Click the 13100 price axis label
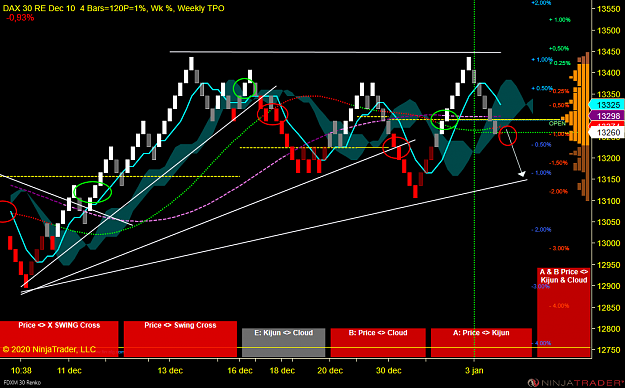 point(608,201)
